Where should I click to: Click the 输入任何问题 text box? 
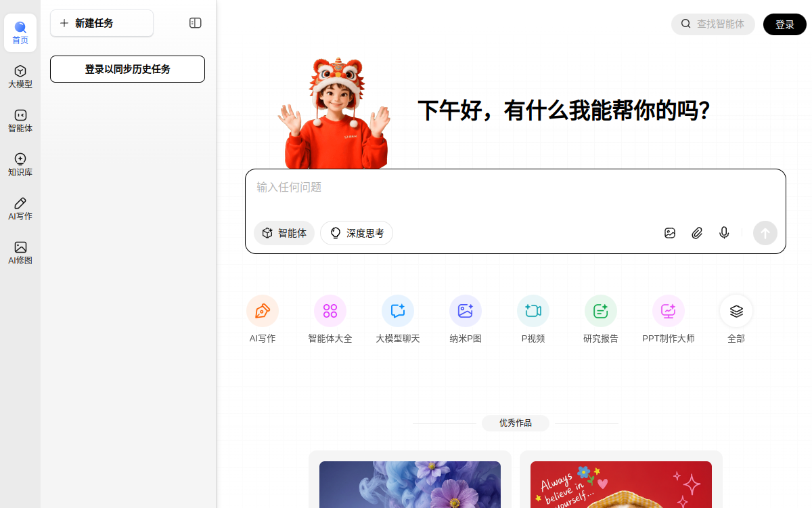pos(515,188)
